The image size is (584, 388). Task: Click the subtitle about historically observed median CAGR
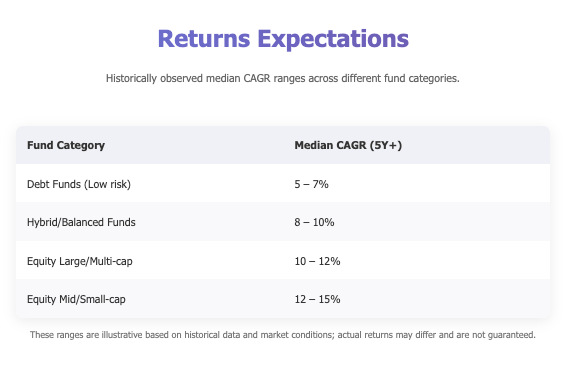(283, 79)
